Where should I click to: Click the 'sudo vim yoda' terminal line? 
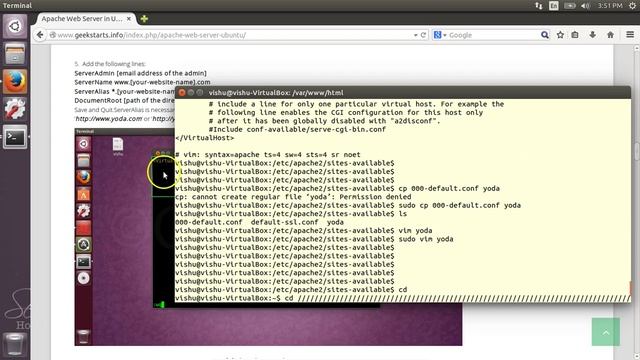point(314,239)
